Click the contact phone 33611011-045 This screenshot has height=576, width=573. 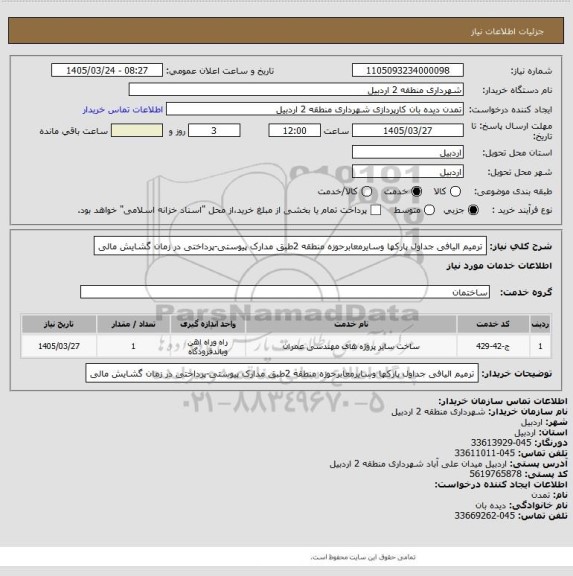point(484,453)
